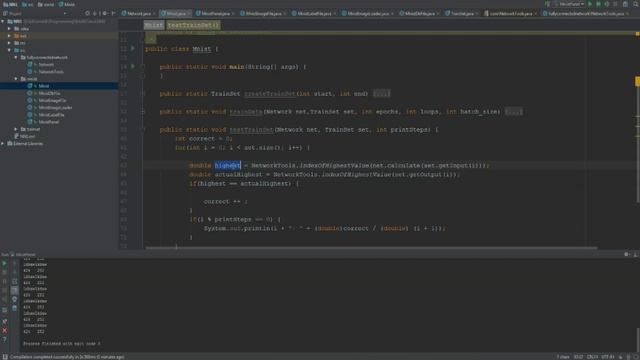
Task: Expand the trainset package
Action: [x=16, y=129]
